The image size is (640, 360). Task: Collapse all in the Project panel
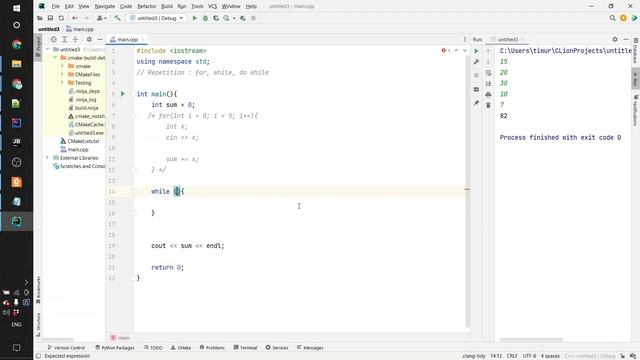coord(76,39)
